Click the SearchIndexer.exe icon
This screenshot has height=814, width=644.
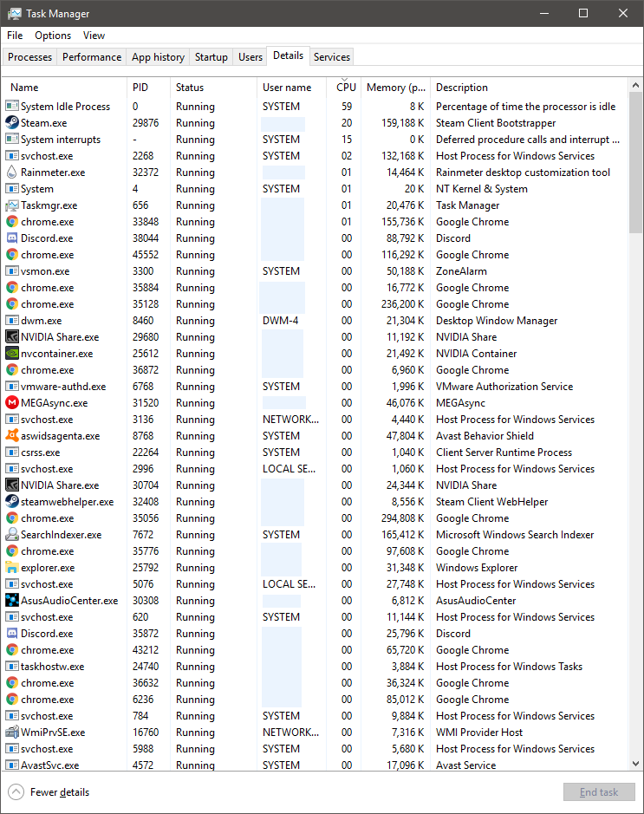coord(12,534)
